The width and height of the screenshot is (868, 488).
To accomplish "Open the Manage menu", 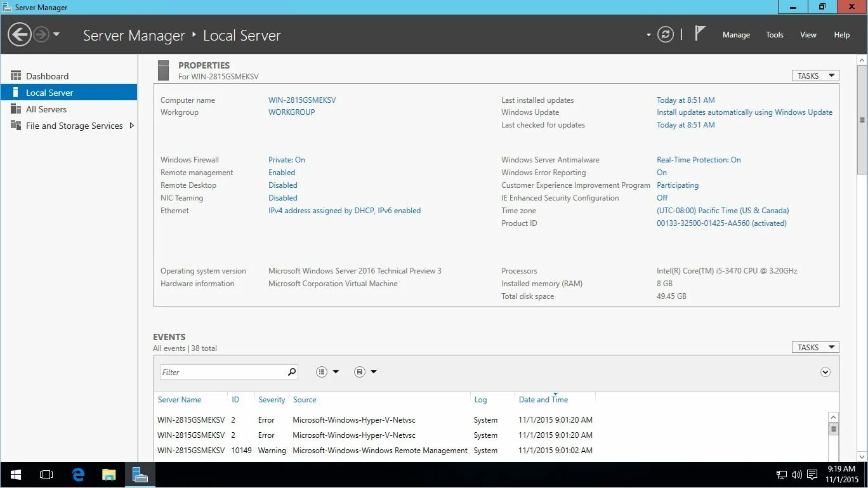I will coord(736,35).
